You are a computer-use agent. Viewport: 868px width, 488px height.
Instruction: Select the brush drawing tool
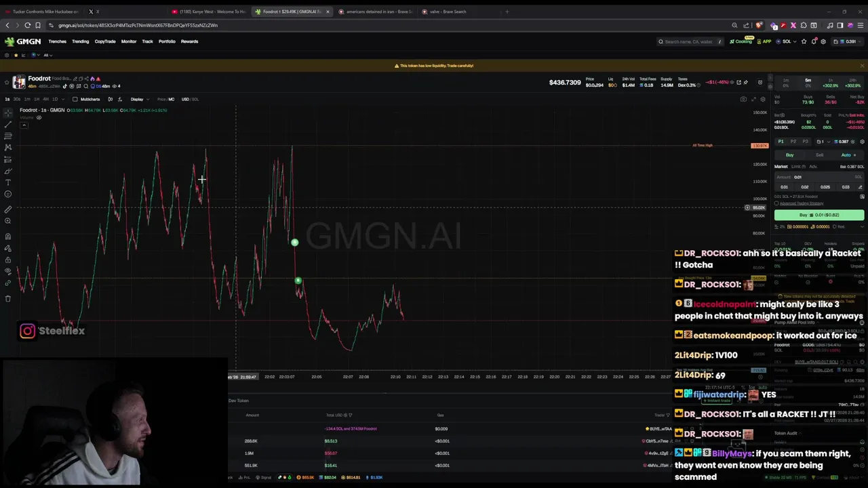pos(7,171)
